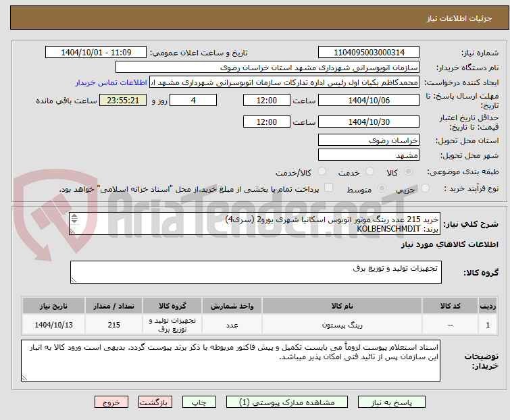Click scroll down arrow in شرح کلی نیاز box
Viewport: 510px width, 420px height.
click(x=74, y=221)
